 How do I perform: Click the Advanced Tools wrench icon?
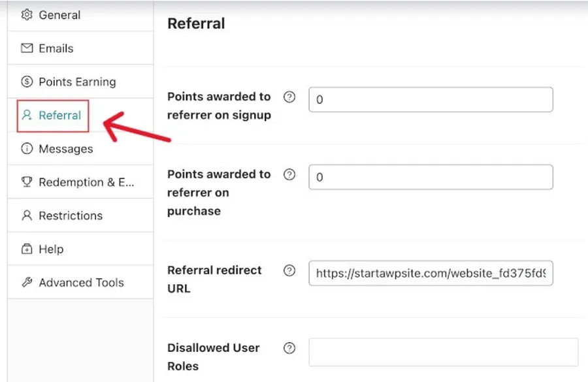(25, 282)
